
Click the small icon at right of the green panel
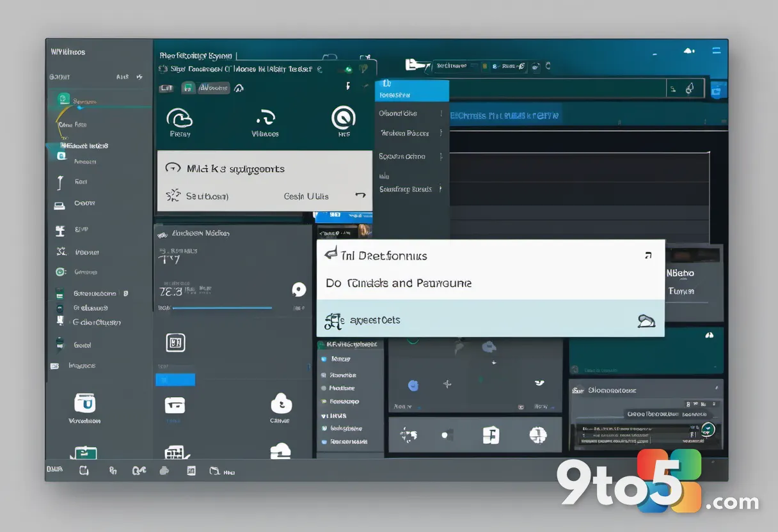coord(708,335)
